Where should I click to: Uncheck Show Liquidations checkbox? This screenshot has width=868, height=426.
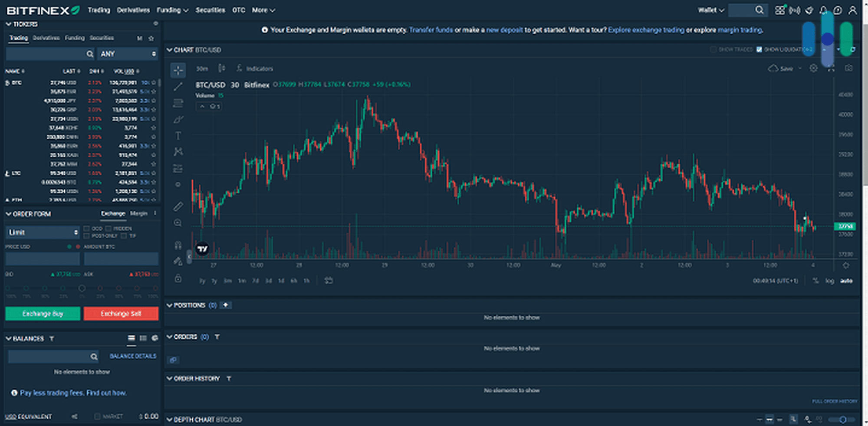(x=759, y=49)
